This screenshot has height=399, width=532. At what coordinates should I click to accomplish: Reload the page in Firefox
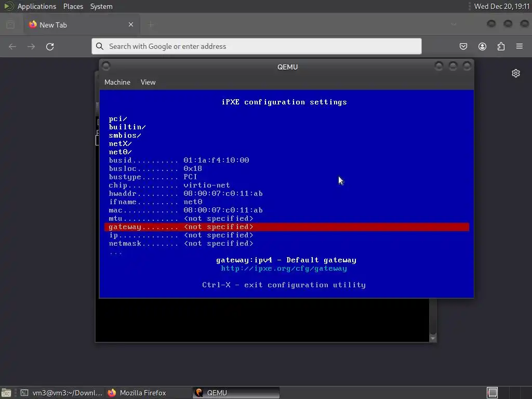[50, 46]
